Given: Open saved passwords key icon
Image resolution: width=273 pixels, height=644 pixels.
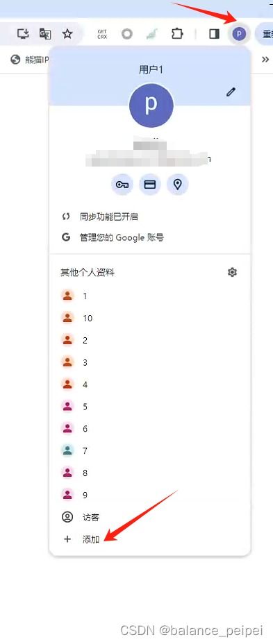Looking at the screenshot, I should 122,185.
